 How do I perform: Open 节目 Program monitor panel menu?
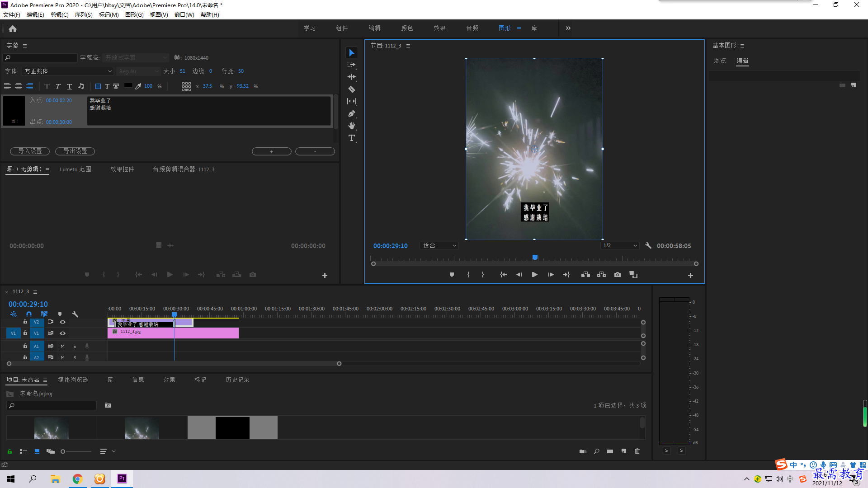coord(408,46)
